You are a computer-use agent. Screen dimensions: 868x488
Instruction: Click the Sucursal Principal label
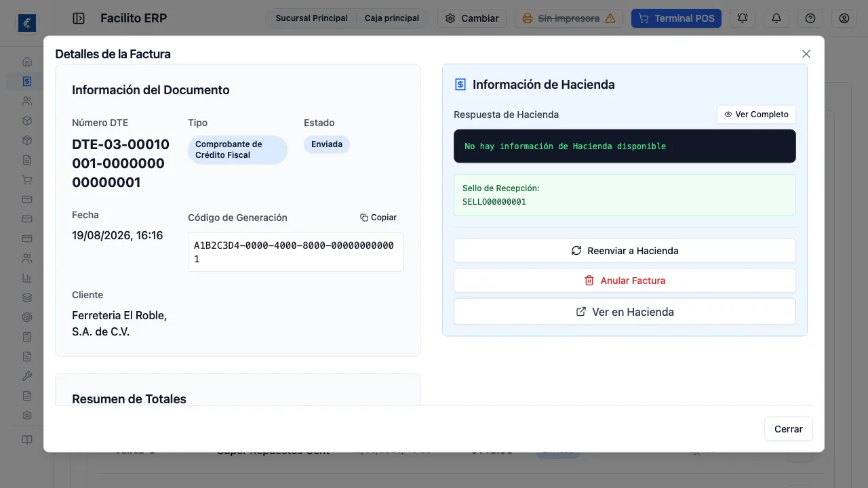pyautogui.click(x=311, y=18)
